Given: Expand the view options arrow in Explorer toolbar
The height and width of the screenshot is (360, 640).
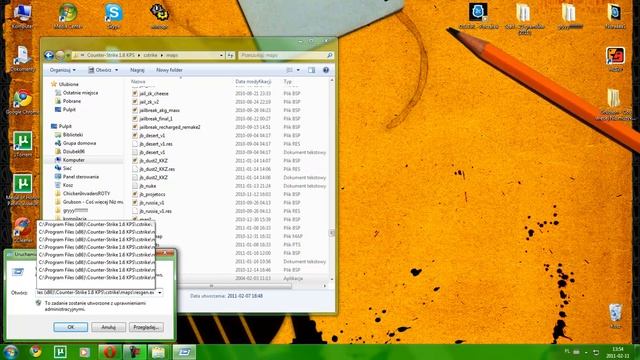Looking at the screenshot, I should point(298,70).
